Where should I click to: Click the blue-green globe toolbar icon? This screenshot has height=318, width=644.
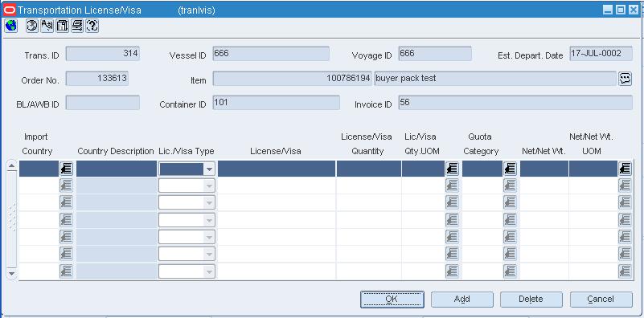pyautogui.click(x=10, y=26)
